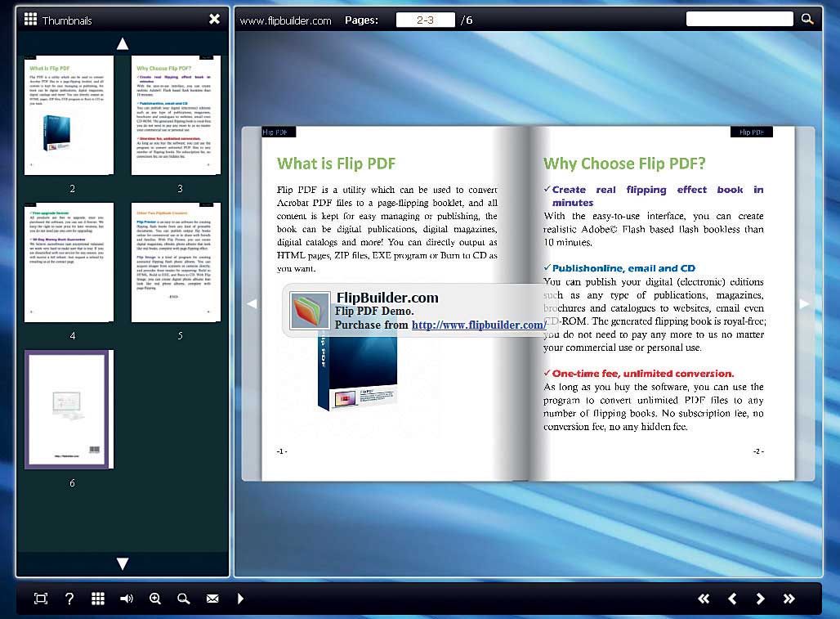Jump to first page with double-left arrow

(x=704, y=599)
